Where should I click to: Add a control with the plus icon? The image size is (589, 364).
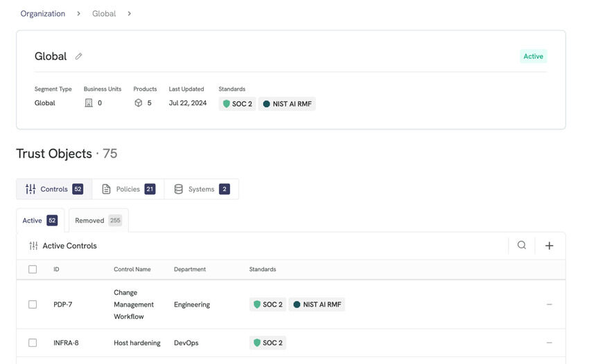(x=549, y=246)
